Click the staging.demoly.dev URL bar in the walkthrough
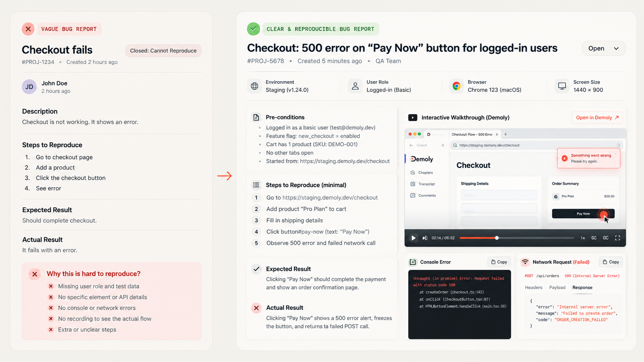Image resolution: width=644 pixels, height=362 pixels. 537,145
